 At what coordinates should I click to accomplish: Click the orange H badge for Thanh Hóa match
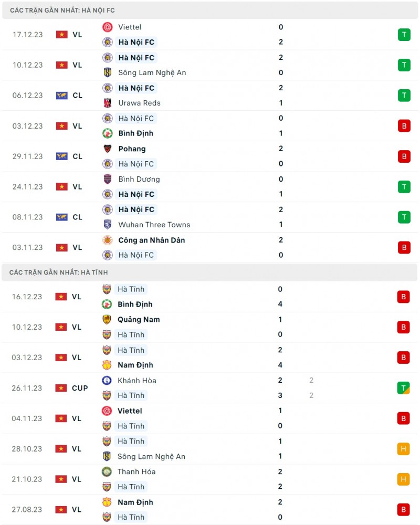(x=403, y=479)
